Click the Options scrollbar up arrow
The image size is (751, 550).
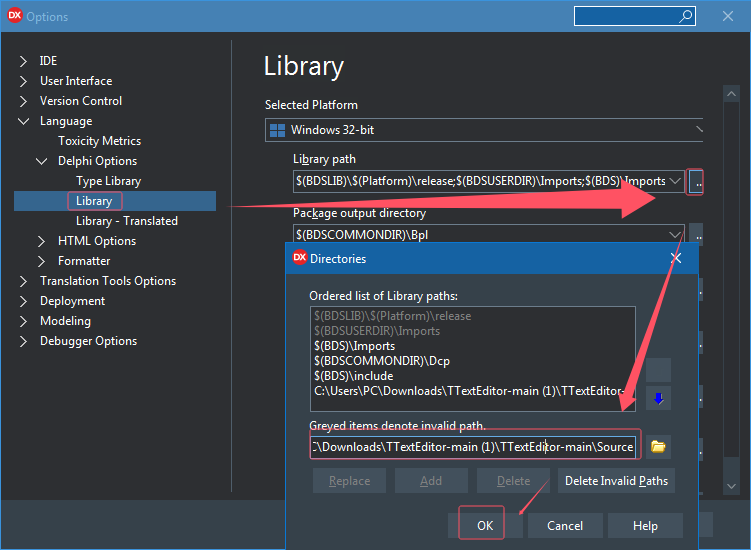click(x=731, y=94)
